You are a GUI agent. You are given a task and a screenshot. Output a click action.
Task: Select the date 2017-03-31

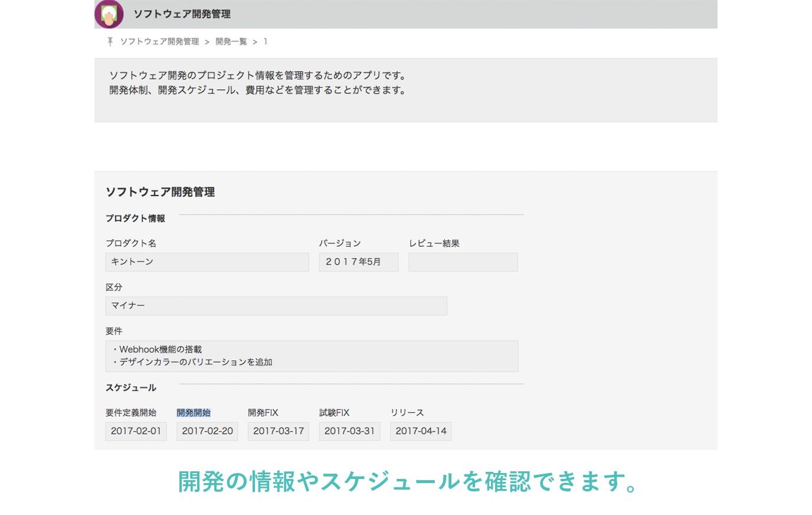click(349, 431)
